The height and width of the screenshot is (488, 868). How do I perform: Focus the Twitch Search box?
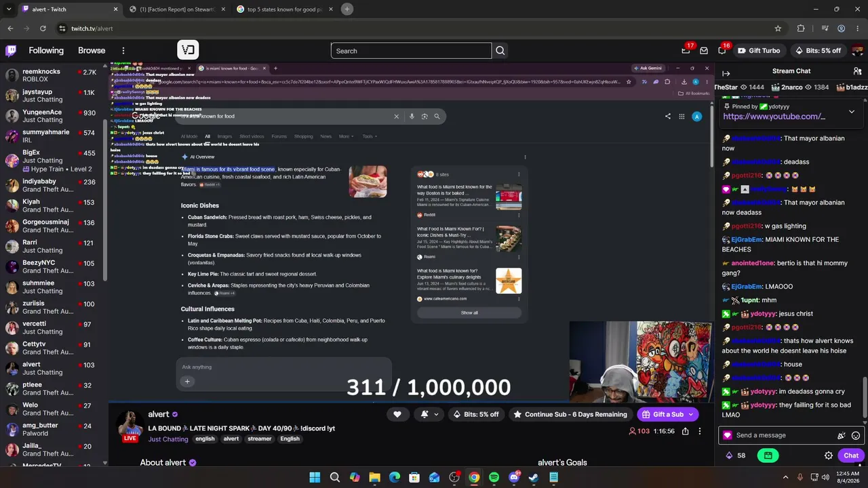click(x=411, y=51)
